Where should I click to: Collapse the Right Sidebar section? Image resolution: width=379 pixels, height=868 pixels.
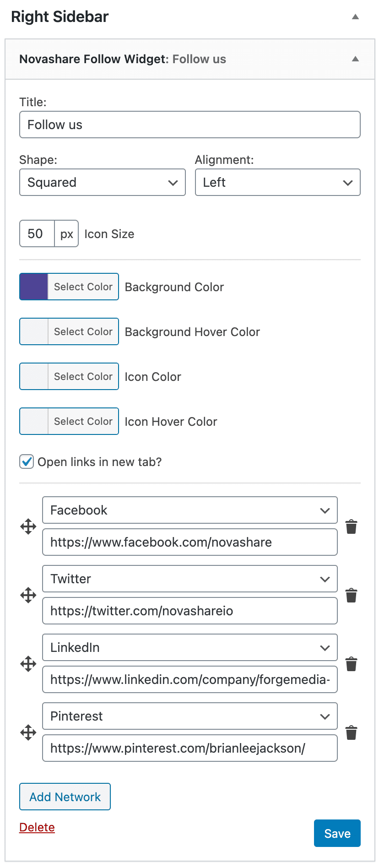click(x=356, y=16)
